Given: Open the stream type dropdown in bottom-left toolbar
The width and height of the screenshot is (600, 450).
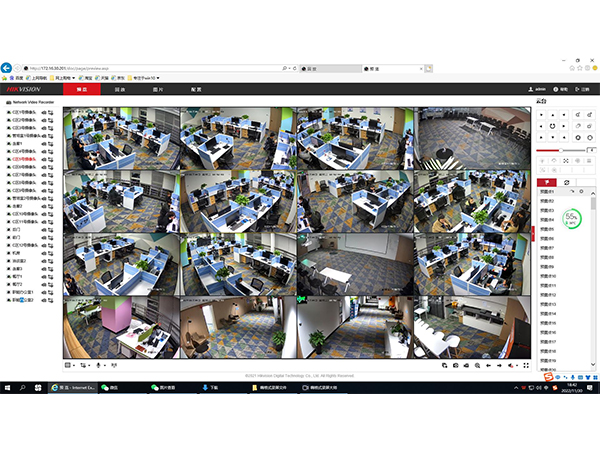Looking at the screenshot, I should click(x=85, y=365).
